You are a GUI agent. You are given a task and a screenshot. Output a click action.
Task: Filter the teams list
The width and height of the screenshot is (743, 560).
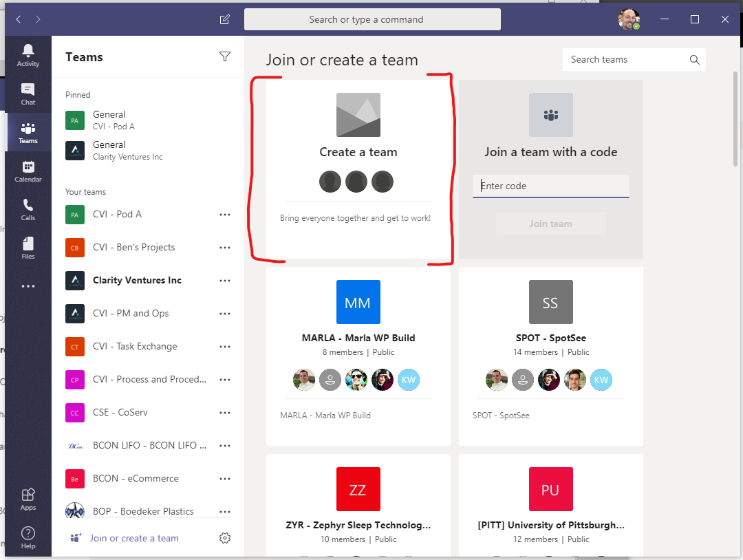225,57
